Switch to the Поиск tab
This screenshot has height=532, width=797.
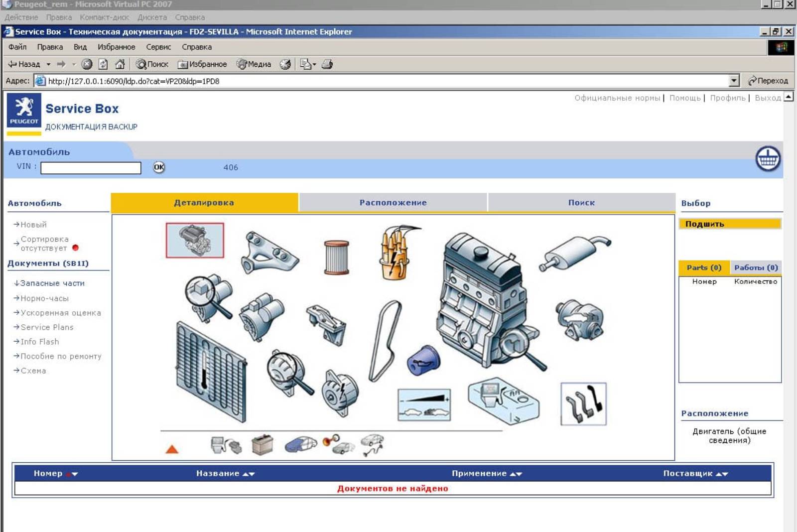[581, 203]
